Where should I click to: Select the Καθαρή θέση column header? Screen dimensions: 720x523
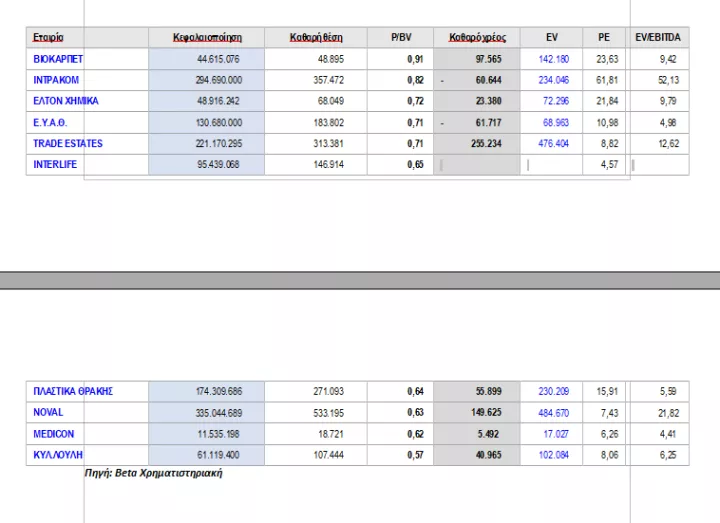(316, 38)
